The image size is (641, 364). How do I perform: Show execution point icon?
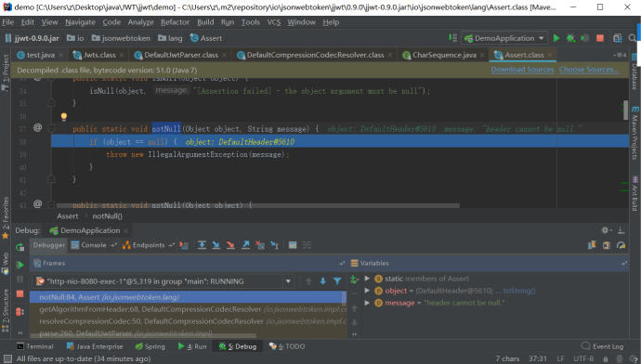184,245
